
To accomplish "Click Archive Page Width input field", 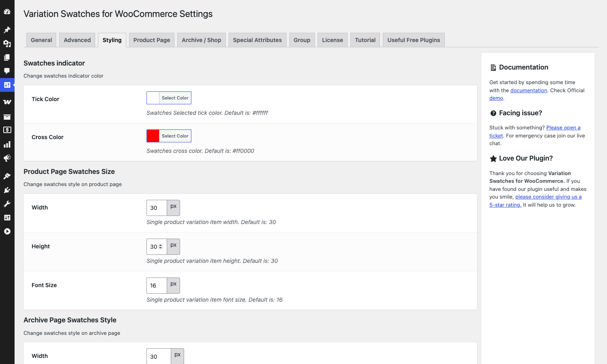I will (159, 356).
